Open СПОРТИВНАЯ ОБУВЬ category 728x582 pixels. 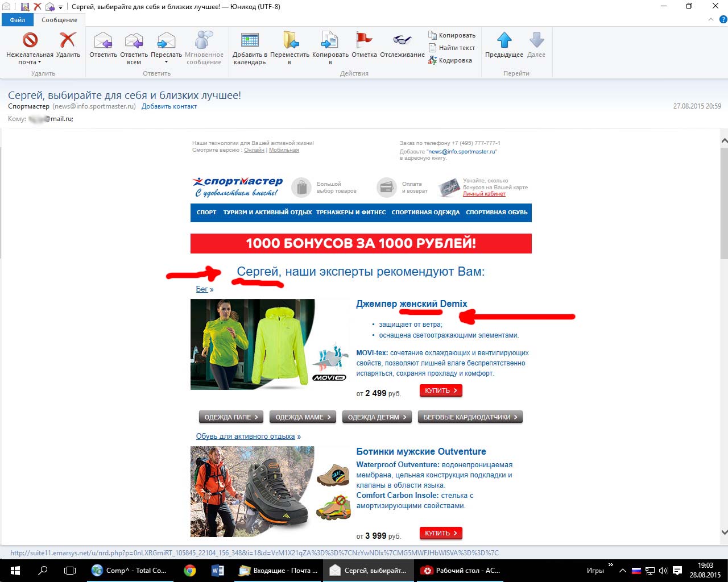click(497, 212)
